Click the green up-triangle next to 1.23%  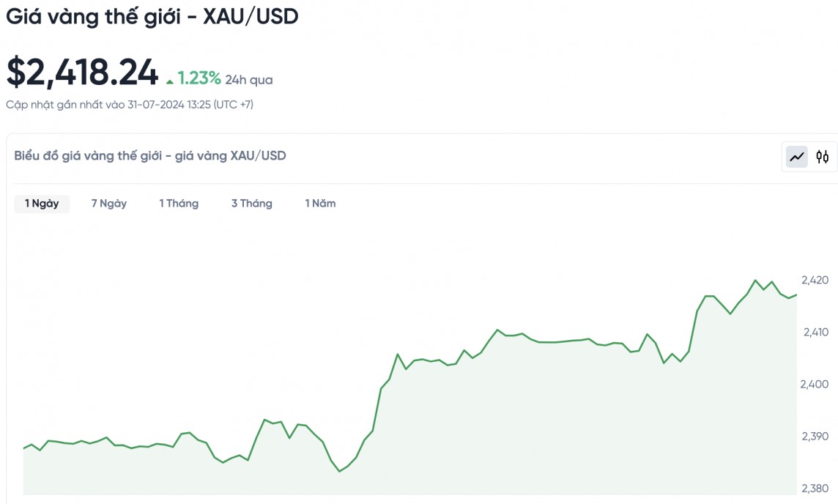170,80
